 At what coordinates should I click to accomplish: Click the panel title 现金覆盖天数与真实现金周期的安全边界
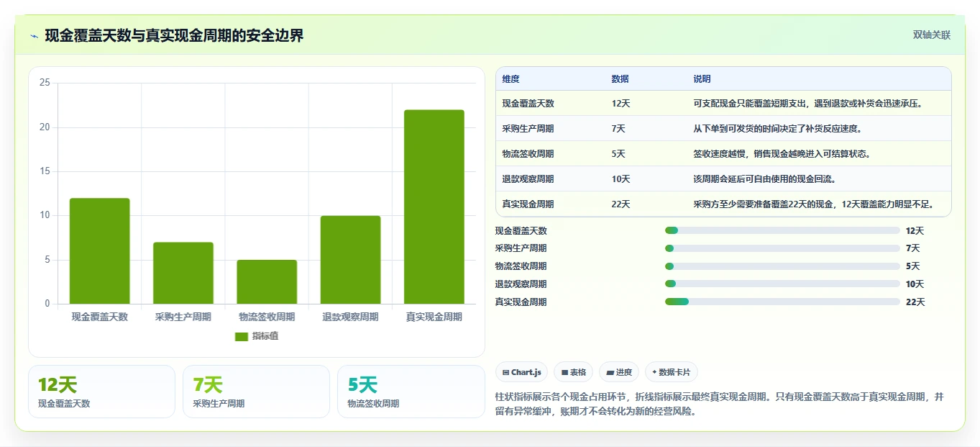(174, 36)
